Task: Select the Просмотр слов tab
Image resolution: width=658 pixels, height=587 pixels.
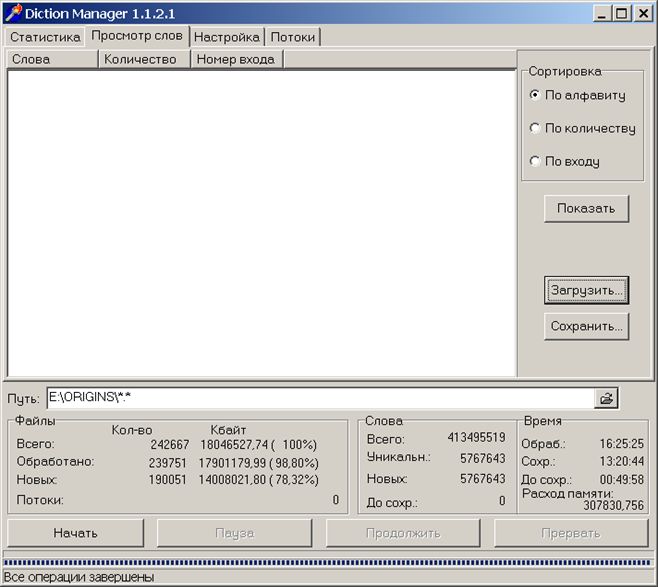Action: point(137,36)
